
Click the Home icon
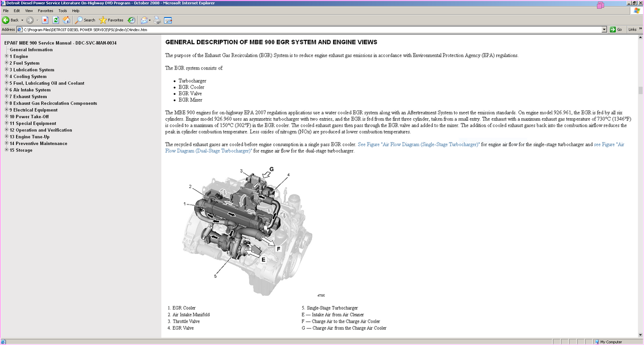point(66,20)
